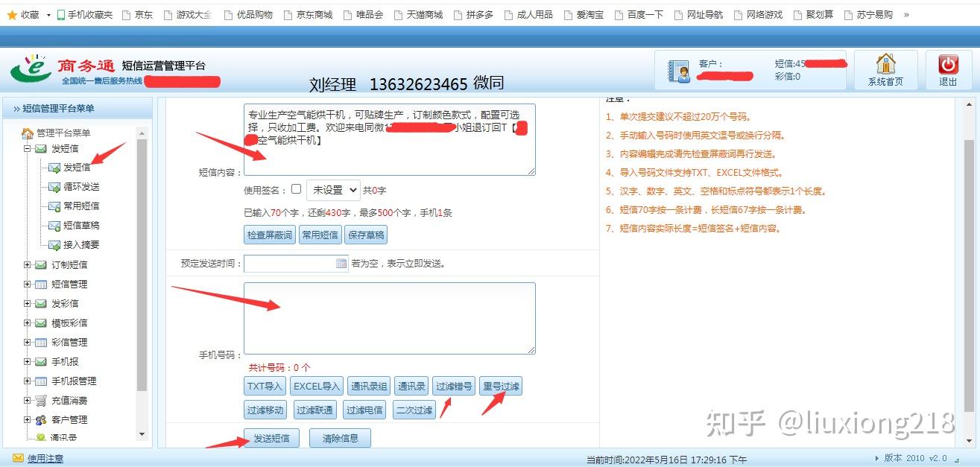Open the 京东商城 bookmark
This screenshot has width=980, height=467.
[x=308, y=15]
